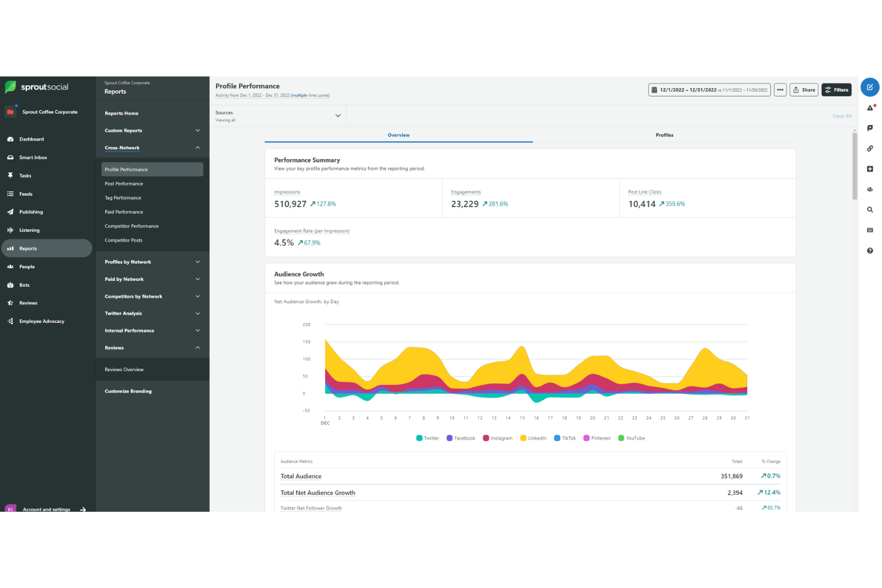Toggle Twitter series in the Audience Growth legend
The height and width of the screenshot is (588, 882).
click(427, 438)
